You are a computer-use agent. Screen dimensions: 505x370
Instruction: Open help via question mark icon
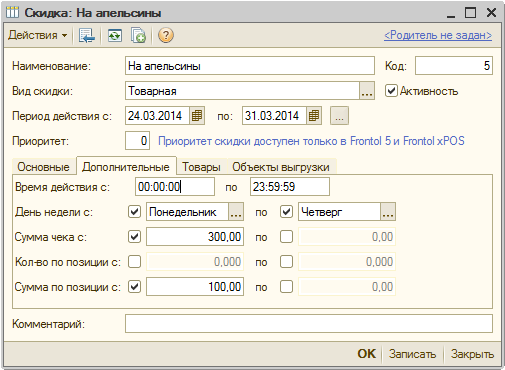tap(166, 35)
